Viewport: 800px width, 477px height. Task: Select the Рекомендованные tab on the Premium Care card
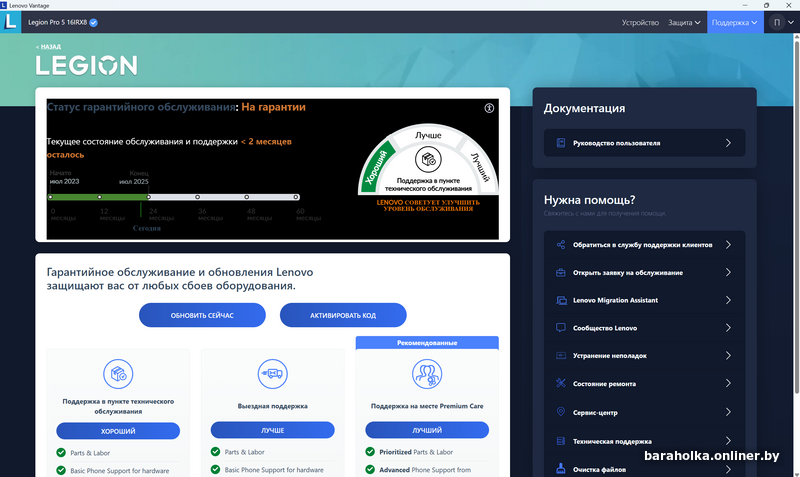coord(427,343)
